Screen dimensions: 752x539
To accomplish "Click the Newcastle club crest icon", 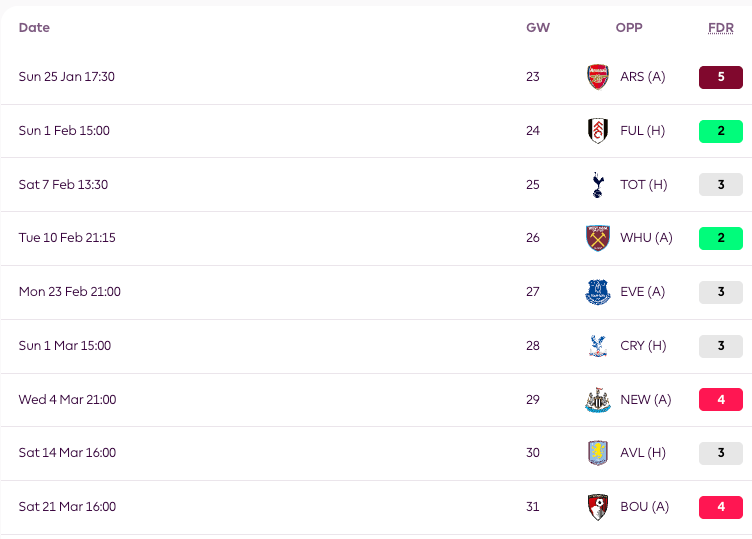I will pos(597,400).
